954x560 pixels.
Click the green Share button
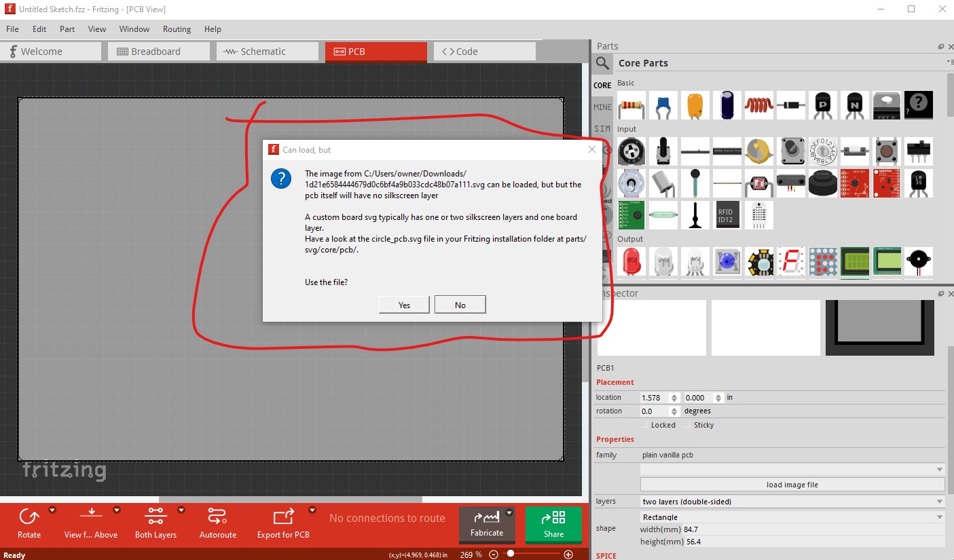(x=553, y=525)
